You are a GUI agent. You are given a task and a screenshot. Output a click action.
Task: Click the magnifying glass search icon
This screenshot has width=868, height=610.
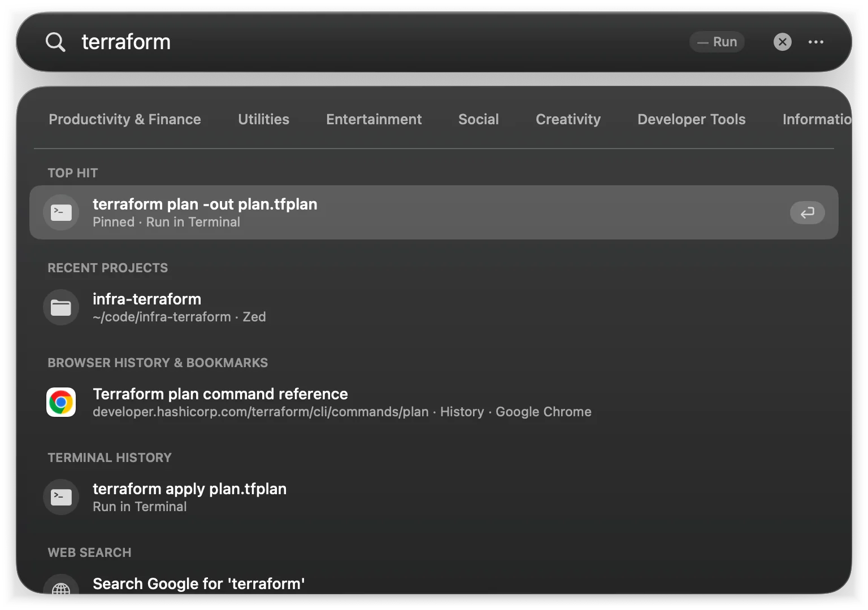[x=55, y=42]
